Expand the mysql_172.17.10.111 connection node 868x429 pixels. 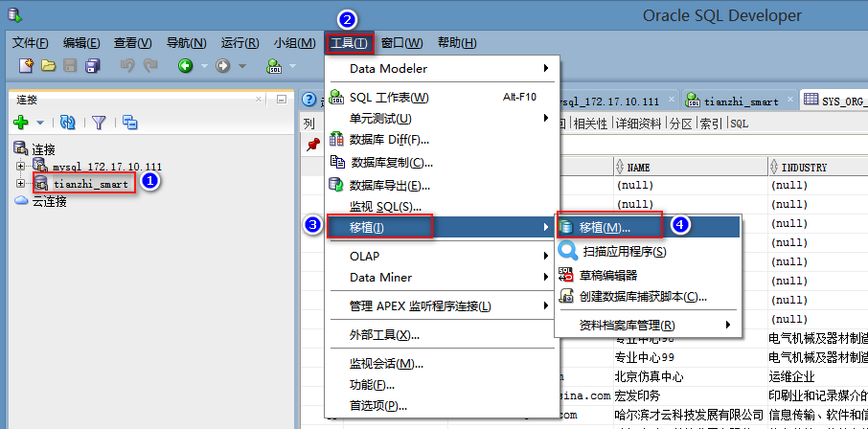point(20,166)
